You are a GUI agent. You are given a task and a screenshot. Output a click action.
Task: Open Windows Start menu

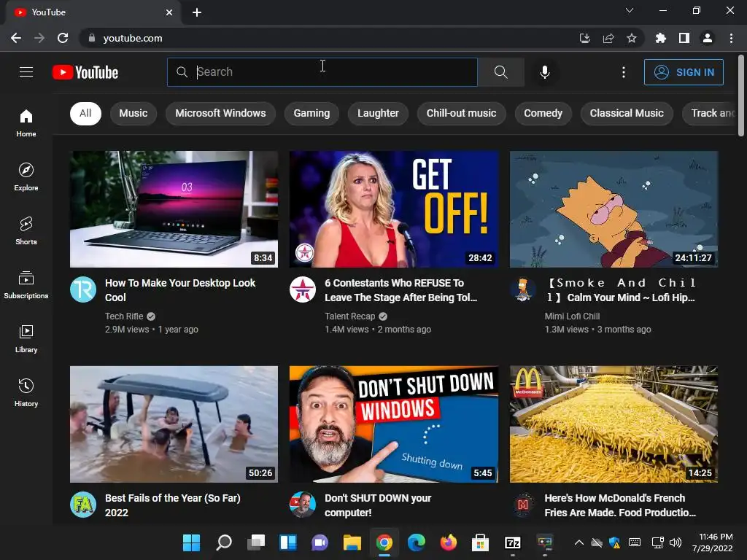192,542
